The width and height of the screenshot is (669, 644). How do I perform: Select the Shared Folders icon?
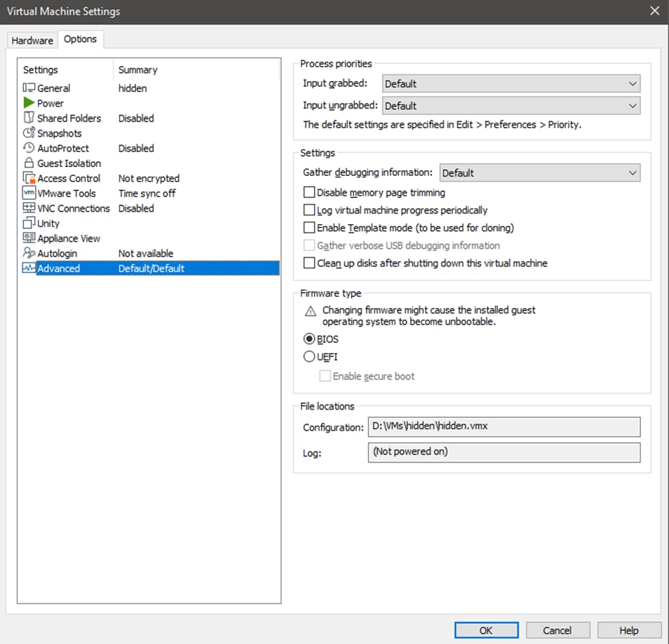tap(29, 118)
